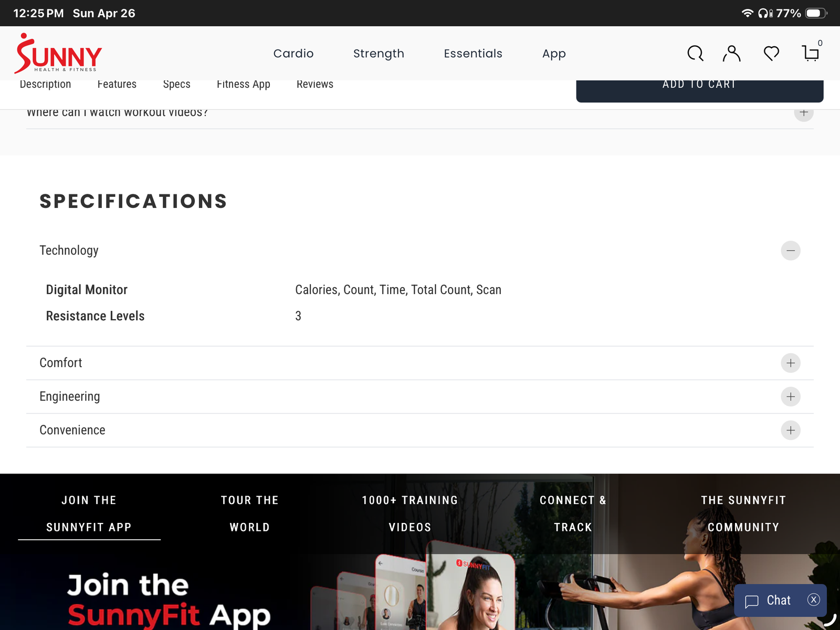This screenshot has width=840, height=630.
Task: Click the Sunny Health & Fitness logo
Action: [58, 54]
